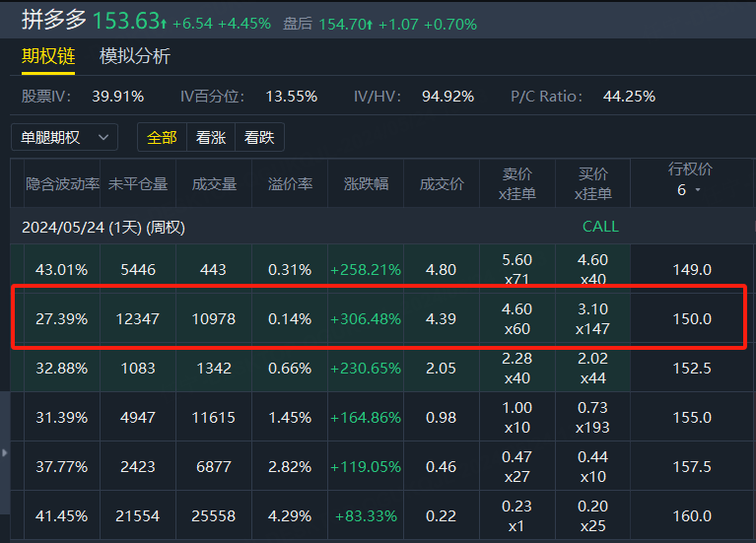Select the 全部 filter
This screenshot has width=756, height=543.
click(x=162, y=137)
